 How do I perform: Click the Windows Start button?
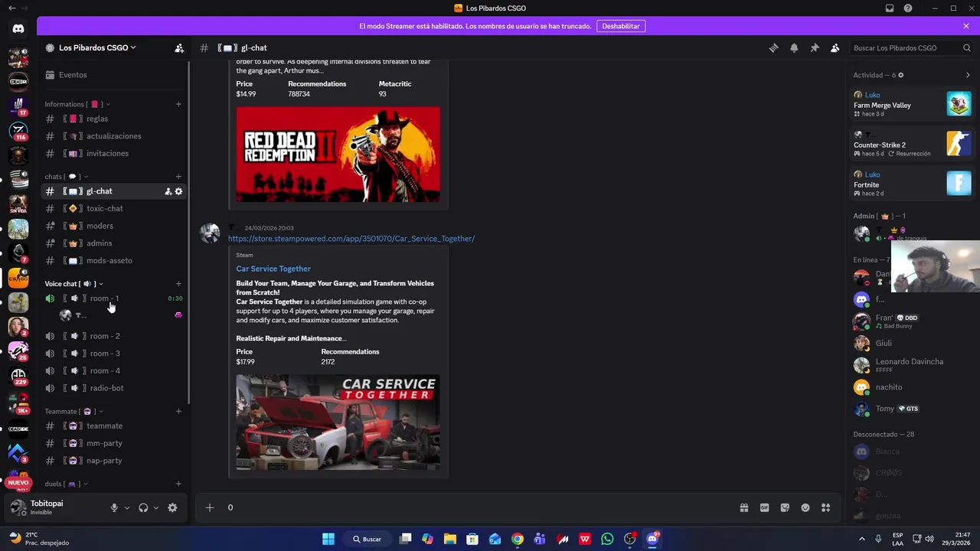pos(328,539)
